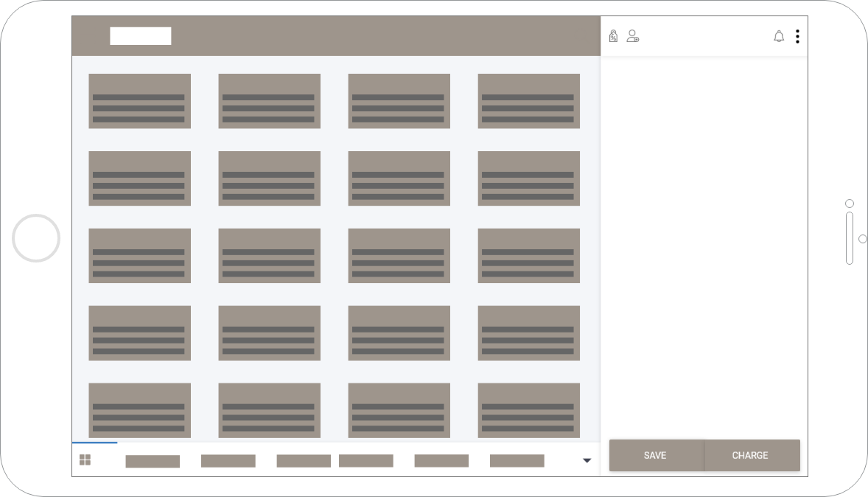Select the first item tile in the top row
Viewport: 868px width, 497px height.
pyautogui.click(x=140, y=101)
